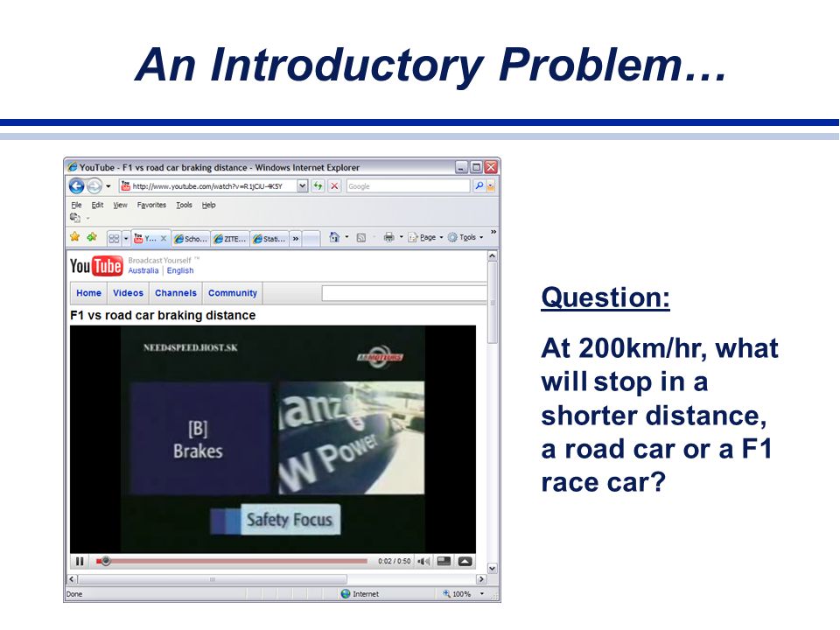Click the 100% zoom level button
840x630 pixels.
click(457, 593)
